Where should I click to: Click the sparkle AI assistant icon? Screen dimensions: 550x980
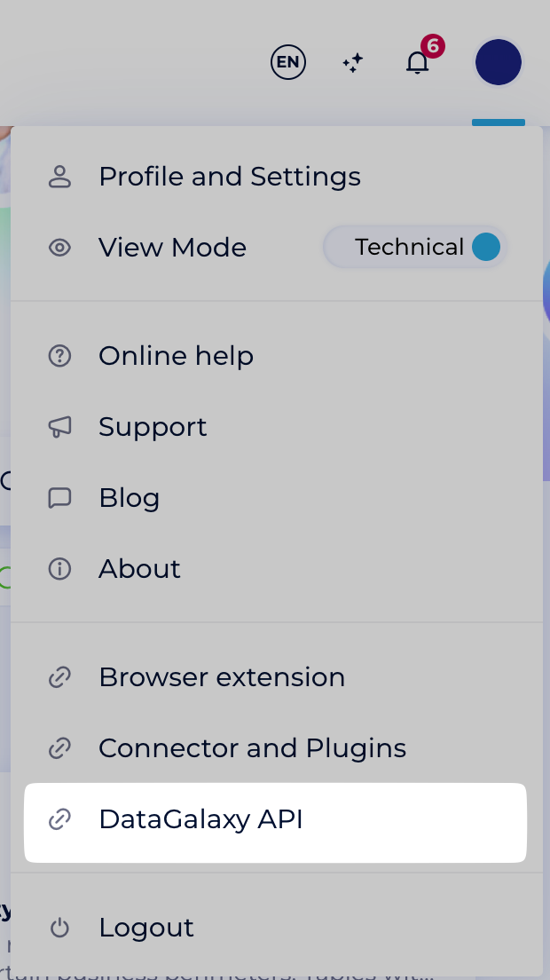click(x=353, y=63)
